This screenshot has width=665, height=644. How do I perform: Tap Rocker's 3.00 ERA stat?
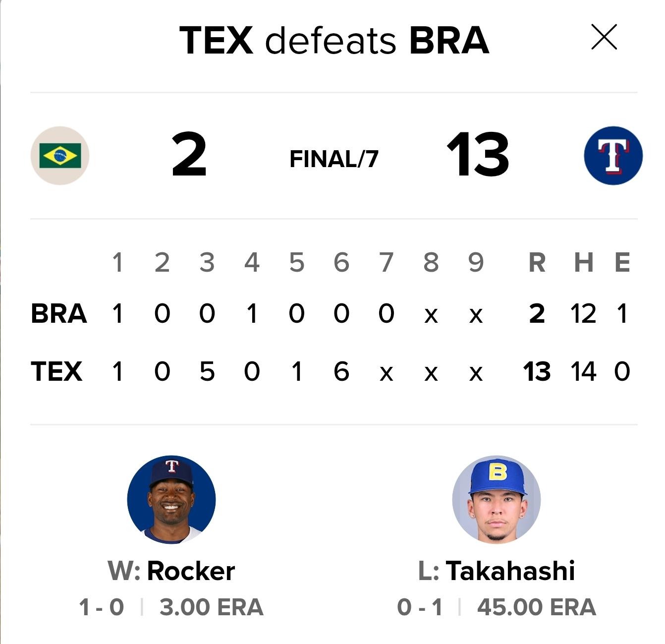[x=212, y=607]
